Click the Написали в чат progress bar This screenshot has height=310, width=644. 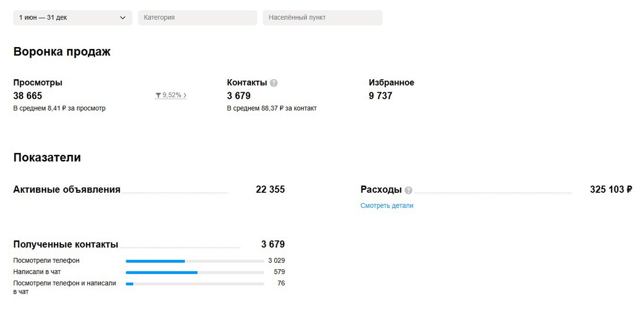(195, 273)
